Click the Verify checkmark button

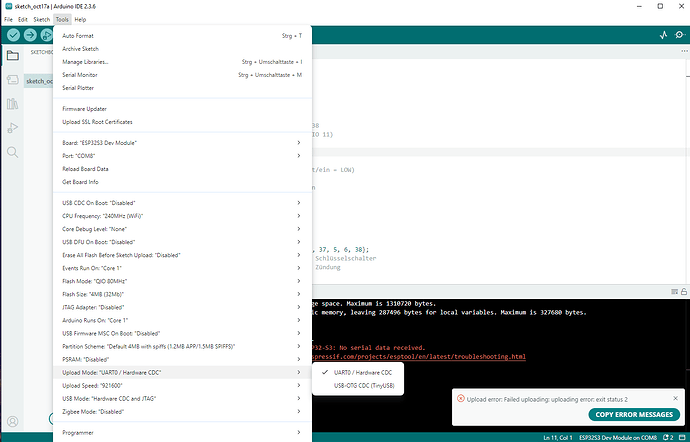(x=13, y=35)
